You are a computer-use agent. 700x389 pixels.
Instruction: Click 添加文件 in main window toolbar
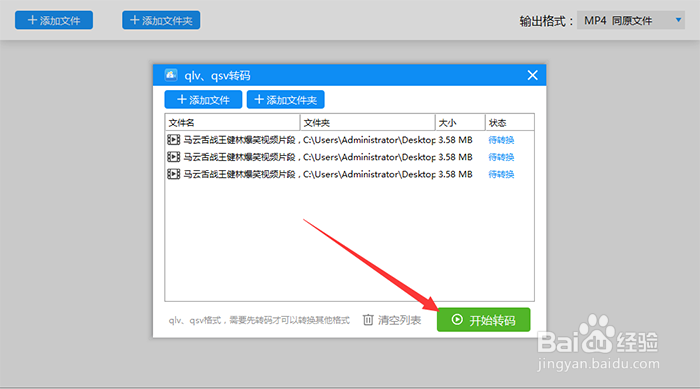pos(54,20)
